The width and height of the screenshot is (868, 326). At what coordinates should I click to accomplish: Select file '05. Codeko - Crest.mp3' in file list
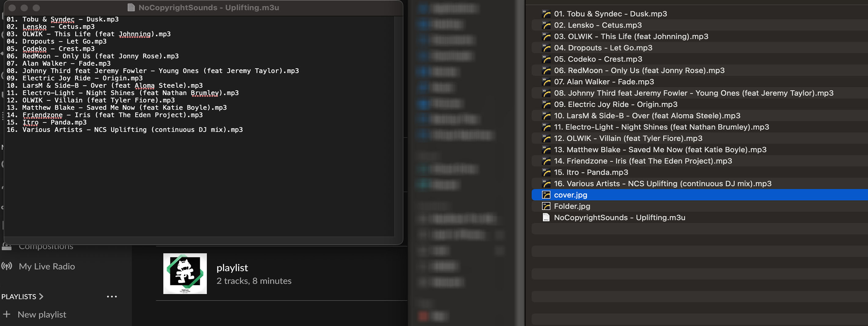click(x=598, y=59)
